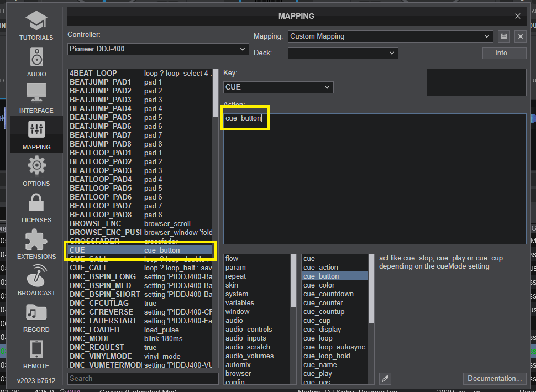Screen dimensions: 536x392
Task: Expand the Mapping dropdown Custom Mapping
Action: point(390,36)
